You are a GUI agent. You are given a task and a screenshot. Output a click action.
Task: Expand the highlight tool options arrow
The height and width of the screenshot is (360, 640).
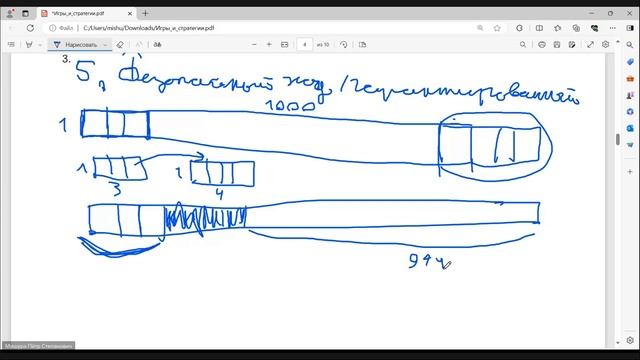(40, 44)
